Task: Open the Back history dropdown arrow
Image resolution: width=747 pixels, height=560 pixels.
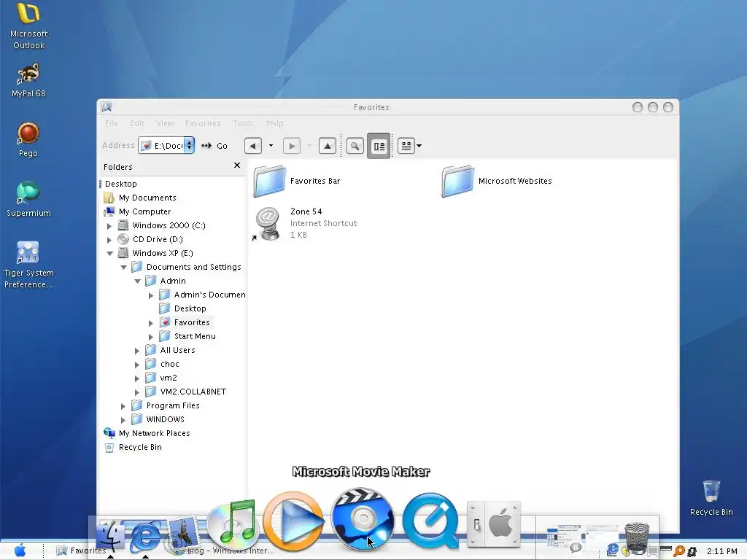Action: point(271,146)
